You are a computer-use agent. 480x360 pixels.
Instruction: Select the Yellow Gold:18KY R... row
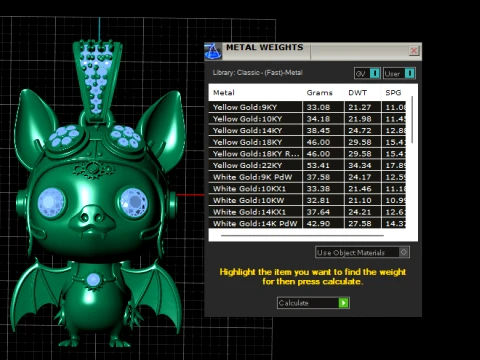307,154
